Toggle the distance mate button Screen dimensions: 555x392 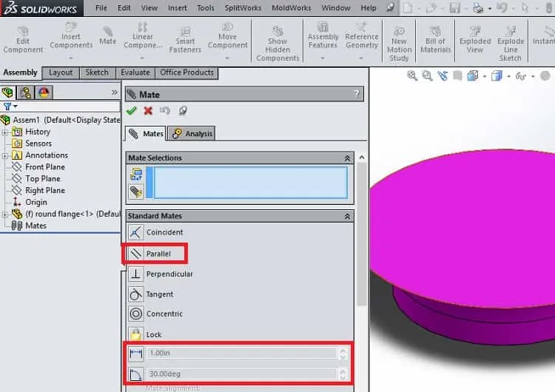coord(136,353)
